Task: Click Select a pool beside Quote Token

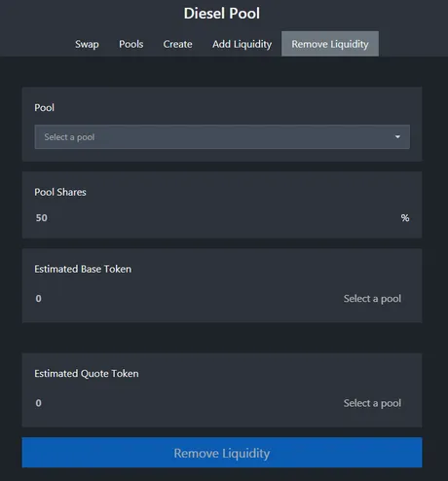Action: [x=372, y=403]
